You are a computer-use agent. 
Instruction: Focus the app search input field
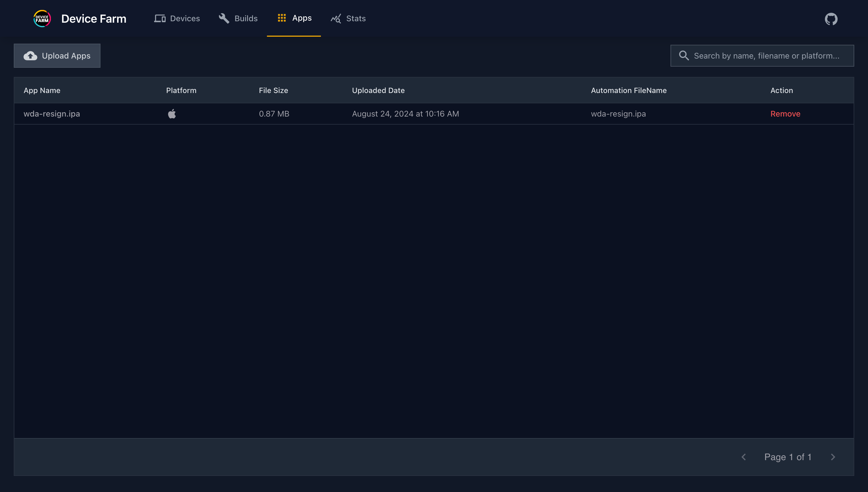766,56
